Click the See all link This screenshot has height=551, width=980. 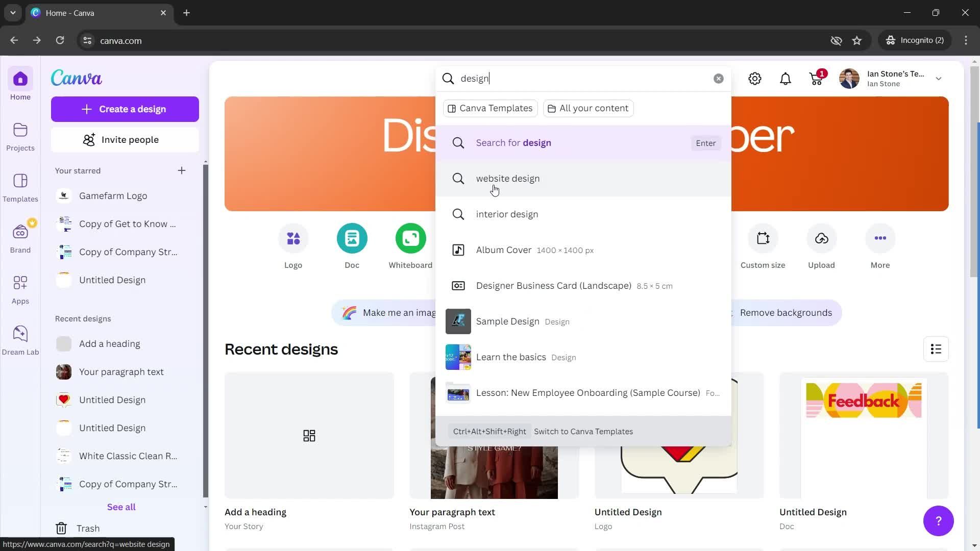(121, 507)
